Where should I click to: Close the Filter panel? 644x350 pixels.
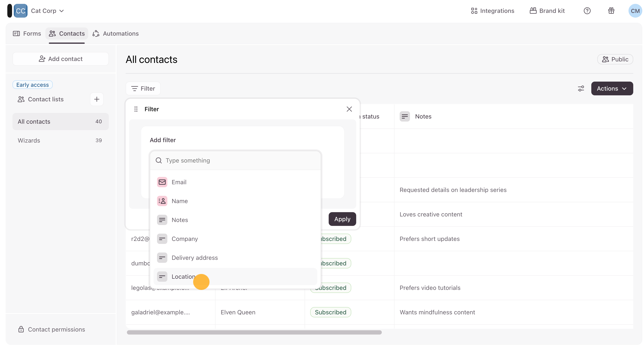(x=349, y=109)
